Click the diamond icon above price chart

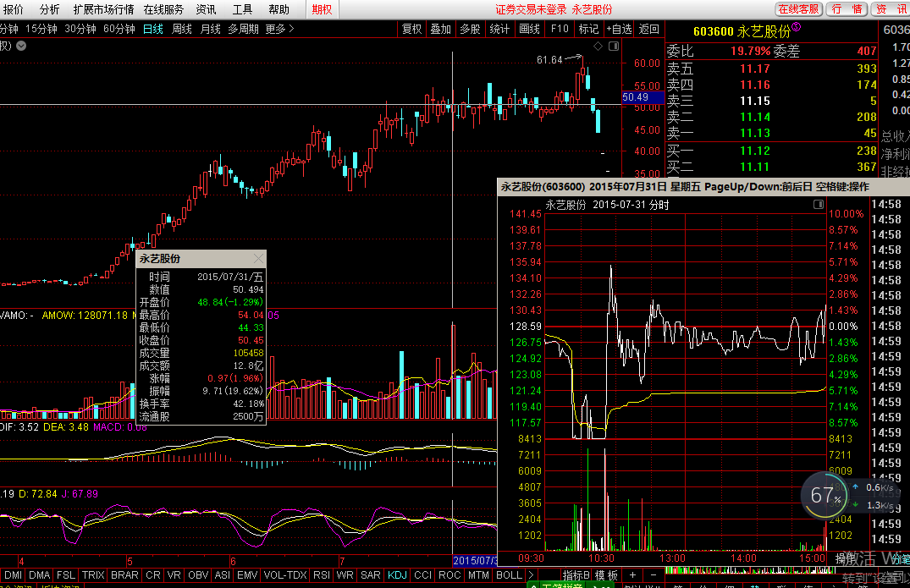pos(598,46)
